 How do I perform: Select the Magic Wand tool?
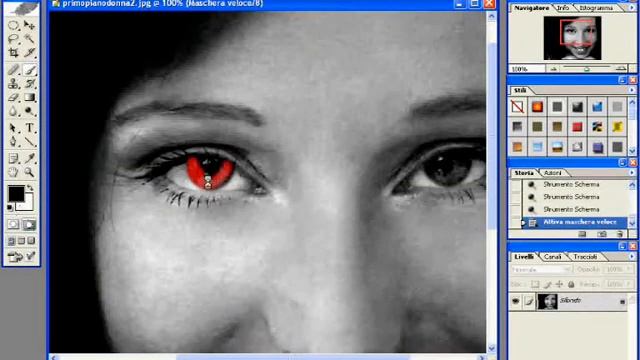[x=29, y=39]
